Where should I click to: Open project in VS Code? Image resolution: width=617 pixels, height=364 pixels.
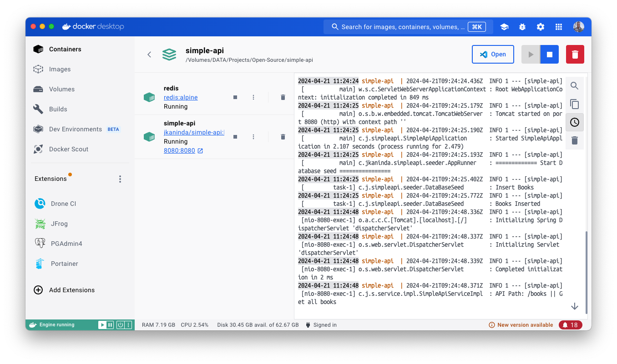pyautogui.click(x=493, y=55)
